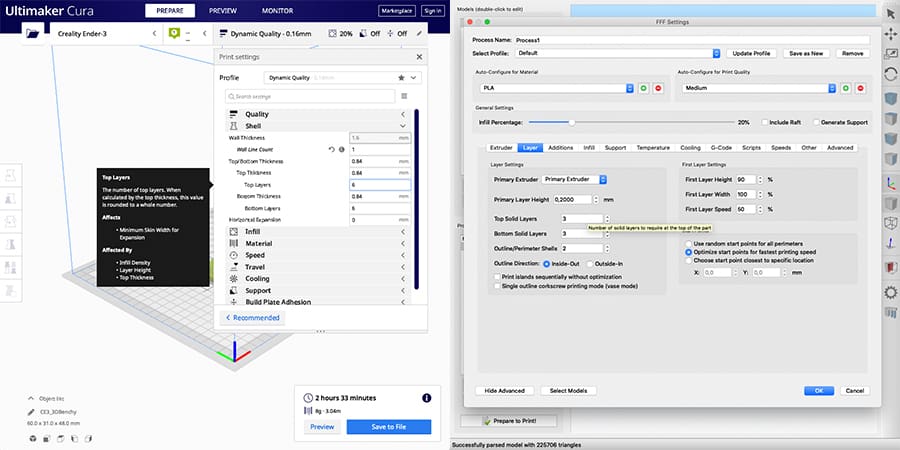
Task: Click the star icon in Cura Profile selector
Action: tap(401, 77)
